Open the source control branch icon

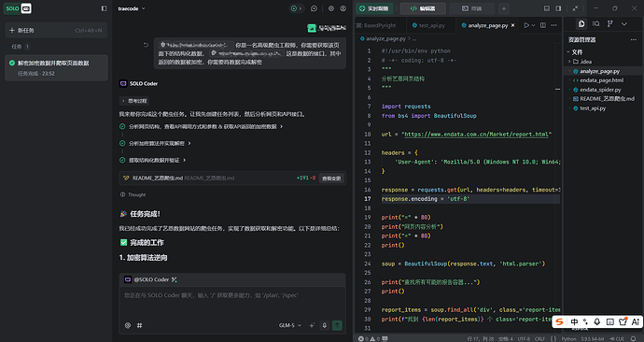(x=609, y=24)
